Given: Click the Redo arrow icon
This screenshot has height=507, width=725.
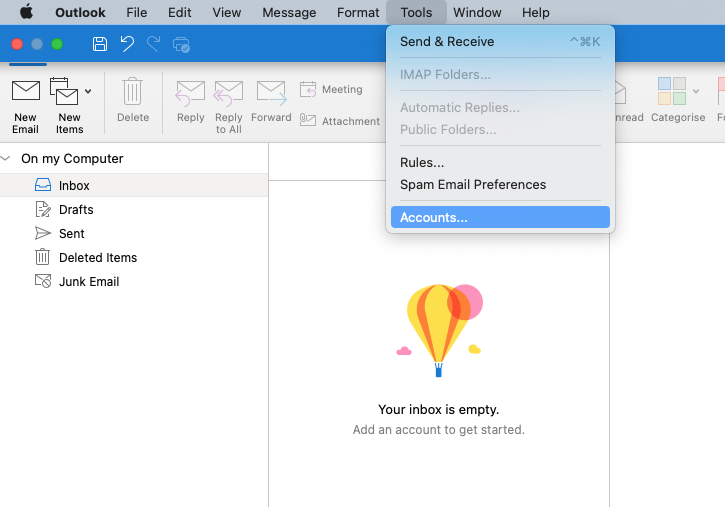Looking at the screenshot, I should tap(154, 44).
